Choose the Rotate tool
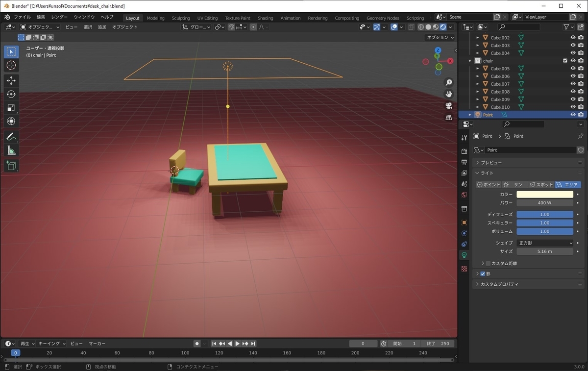 11,94
